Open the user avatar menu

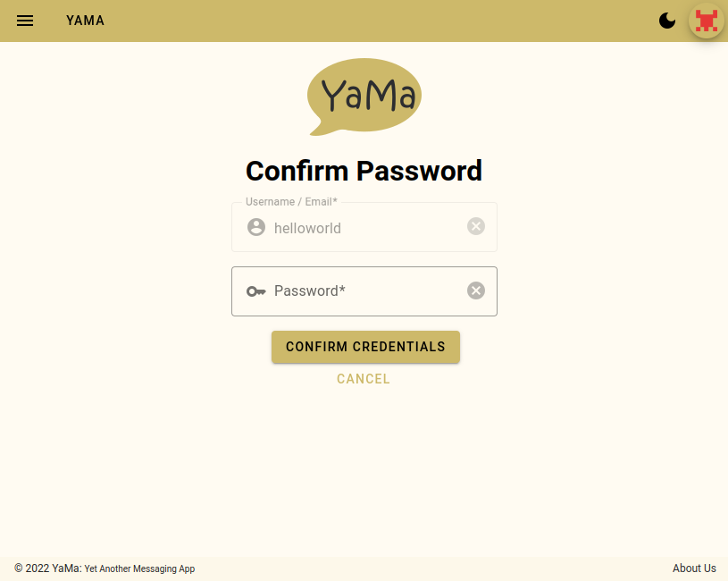pos(707,21)
